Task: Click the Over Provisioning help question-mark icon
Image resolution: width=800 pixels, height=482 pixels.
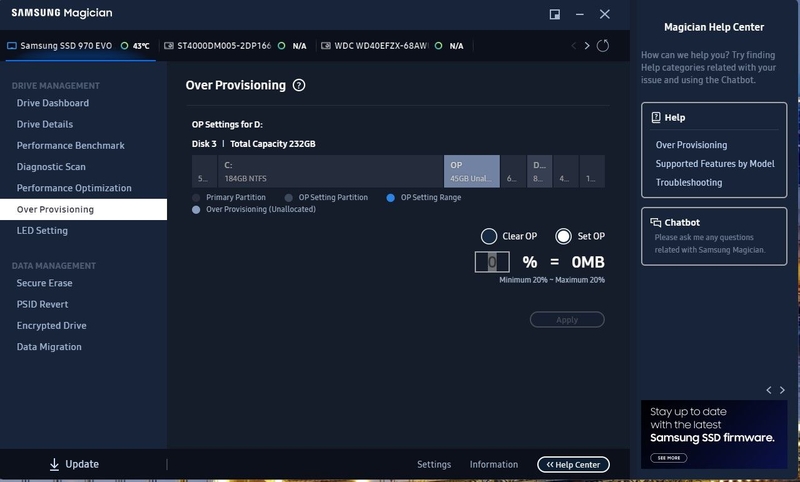Action: (x=299, y=85)
